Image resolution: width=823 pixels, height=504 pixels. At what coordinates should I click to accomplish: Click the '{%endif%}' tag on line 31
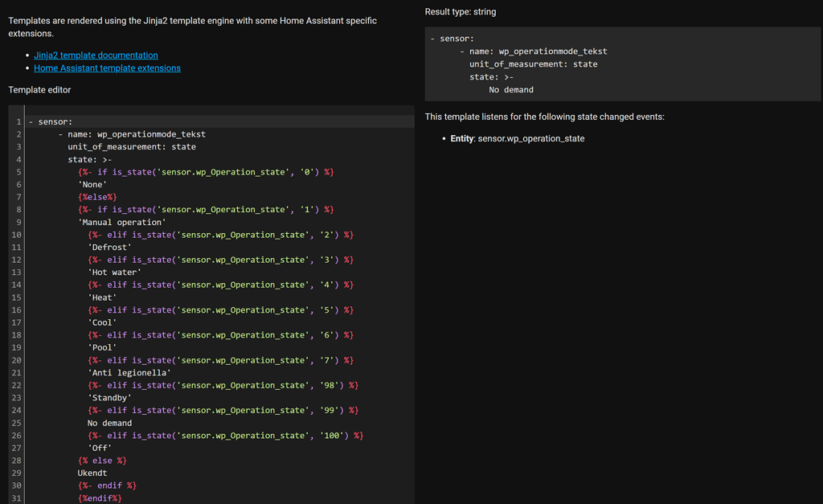pyautogui.click(x=100, y=498)
